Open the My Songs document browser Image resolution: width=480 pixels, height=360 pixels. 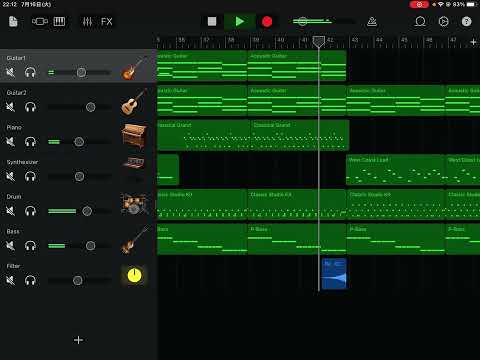tap(13, 22)
